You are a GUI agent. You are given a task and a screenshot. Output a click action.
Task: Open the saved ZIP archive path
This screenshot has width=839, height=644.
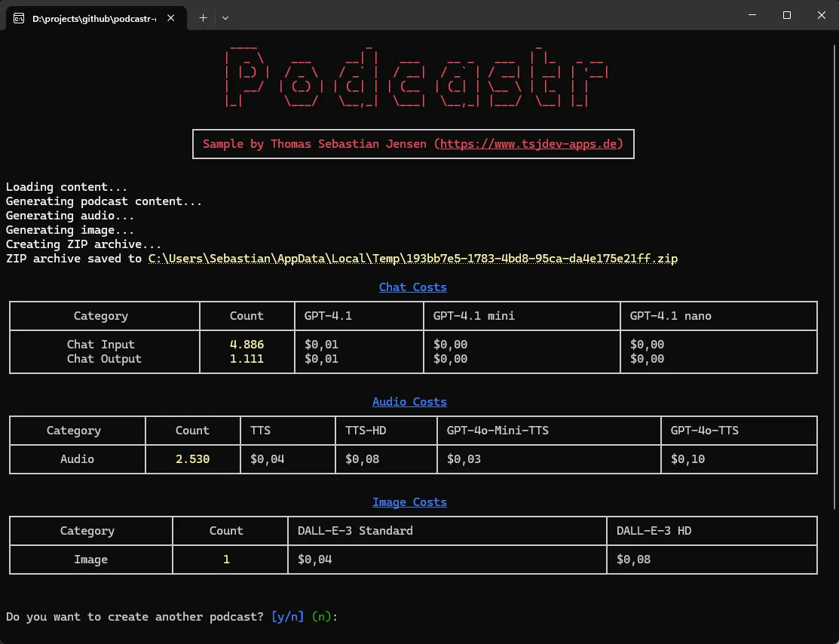point(412,259)
